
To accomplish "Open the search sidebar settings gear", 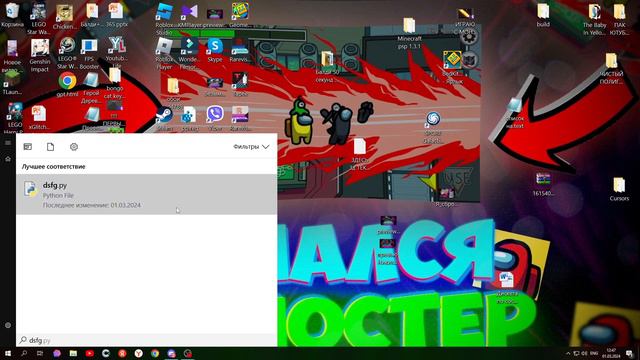I will pyautogui.click(x=8, y=325).
